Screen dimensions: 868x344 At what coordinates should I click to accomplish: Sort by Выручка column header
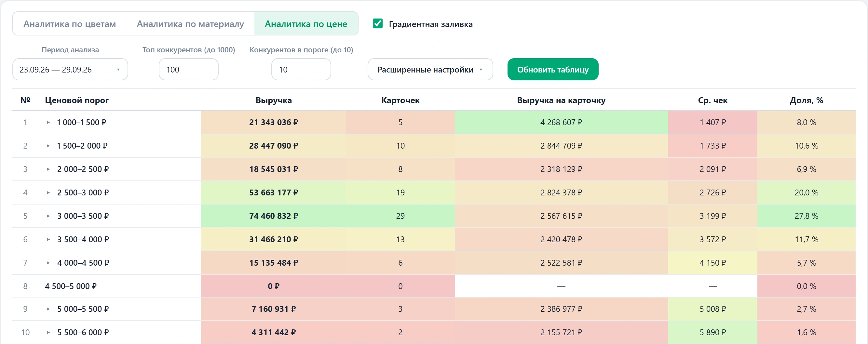point(274,100)
